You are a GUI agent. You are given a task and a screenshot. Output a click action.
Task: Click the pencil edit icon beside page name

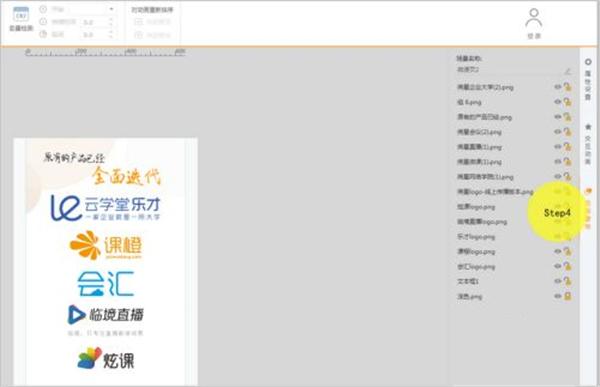point(568,70)
